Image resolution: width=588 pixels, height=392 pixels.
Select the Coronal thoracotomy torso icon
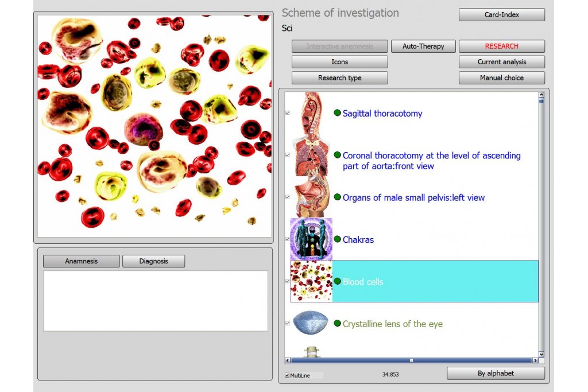click(311, 156)
